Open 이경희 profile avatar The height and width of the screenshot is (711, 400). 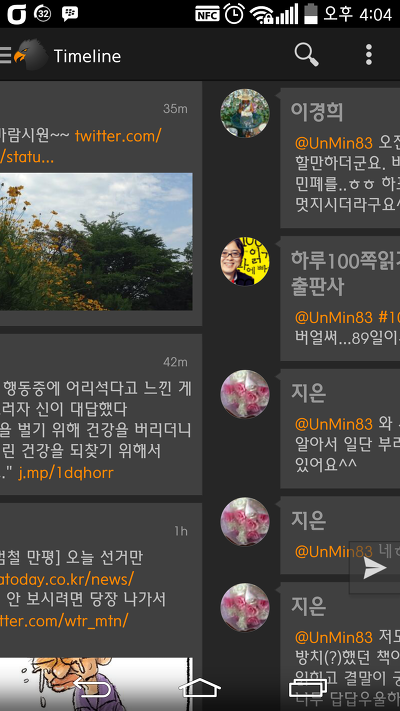tap(245, 113)
